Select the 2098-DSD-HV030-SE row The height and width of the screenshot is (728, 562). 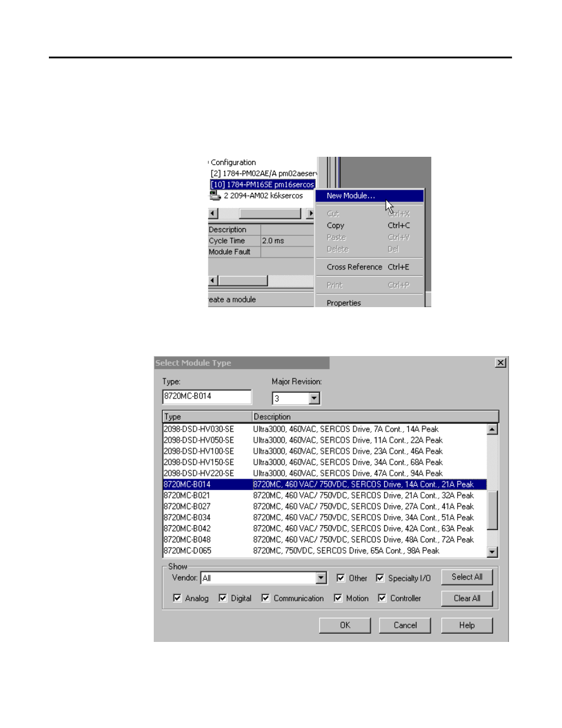point(325,429)
